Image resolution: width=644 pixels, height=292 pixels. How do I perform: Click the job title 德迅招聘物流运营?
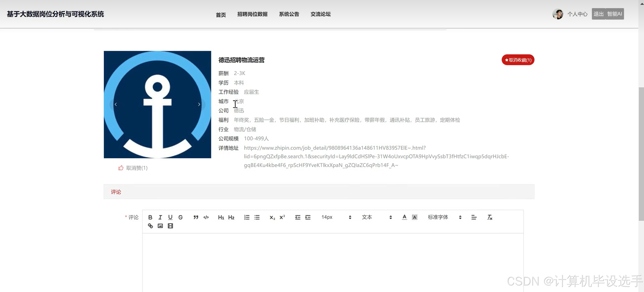coord(241,60)
